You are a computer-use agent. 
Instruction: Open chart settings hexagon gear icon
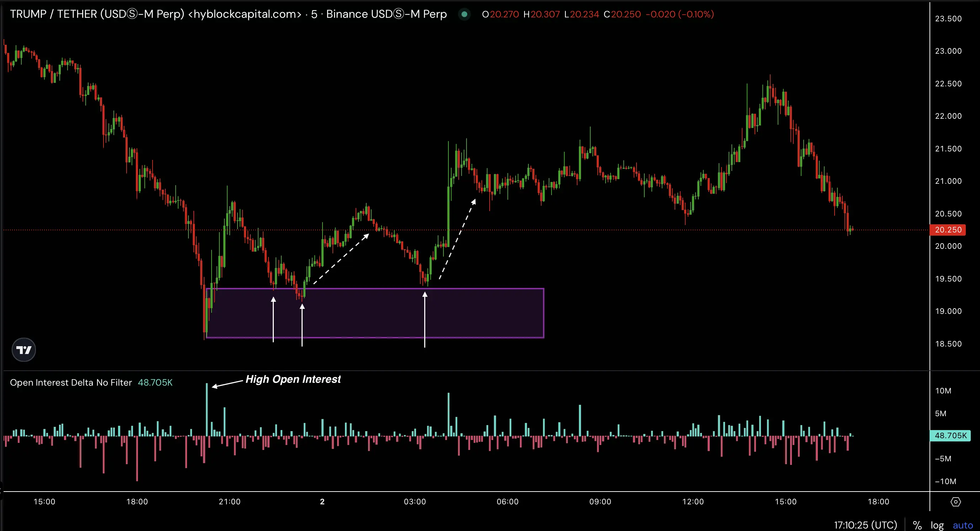[x=955, y=502]
